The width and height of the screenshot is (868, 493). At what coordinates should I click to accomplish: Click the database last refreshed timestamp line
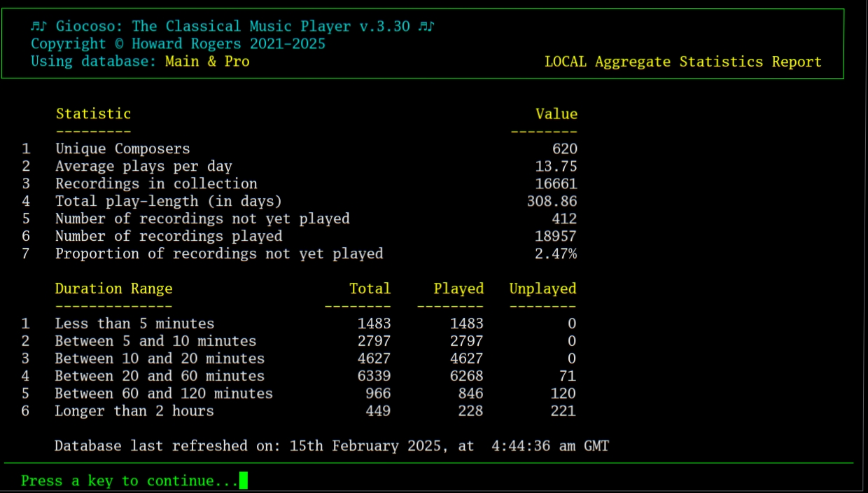coord(332,445)
